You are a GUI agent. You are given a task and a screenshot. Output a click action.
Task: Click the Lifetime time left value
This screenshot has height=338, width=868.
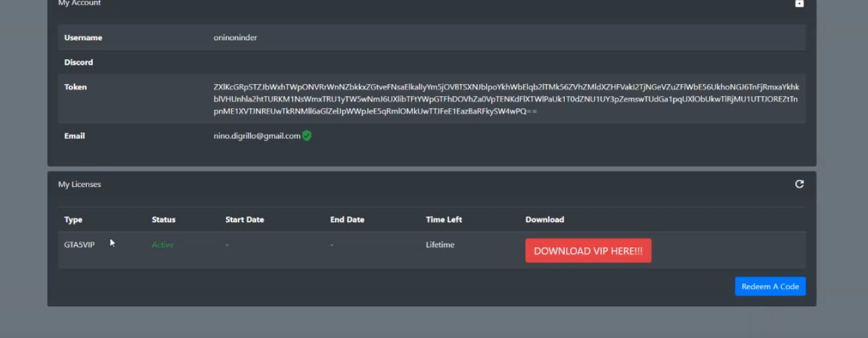click(440, 245)
